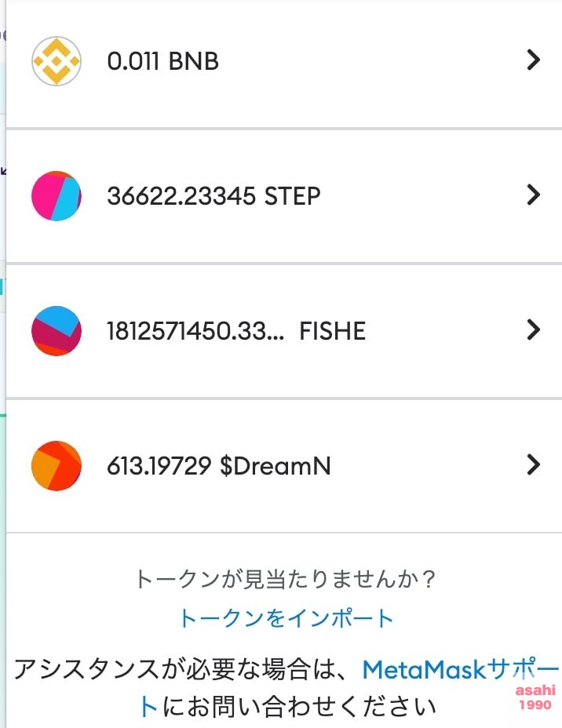Click the 613.19729 balance amount

[x=159, y=466]
